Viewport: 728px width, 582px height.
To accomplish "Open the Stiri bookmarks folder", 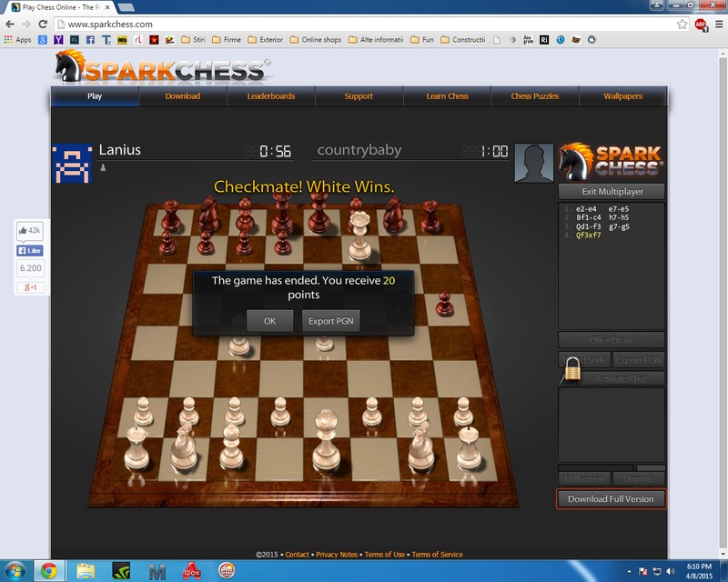I will pyautogui.click(x=193, y=40).
